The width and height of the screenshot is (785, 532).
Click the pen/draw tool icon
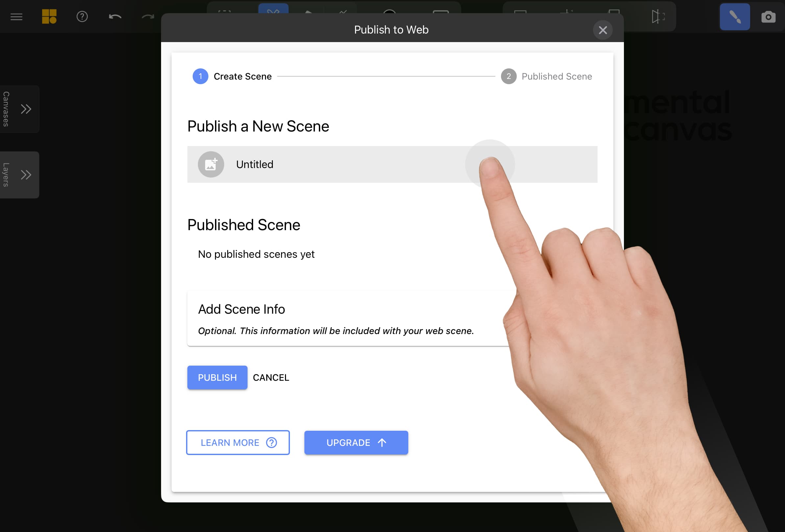pyautogui.click(x=735, y=16)
